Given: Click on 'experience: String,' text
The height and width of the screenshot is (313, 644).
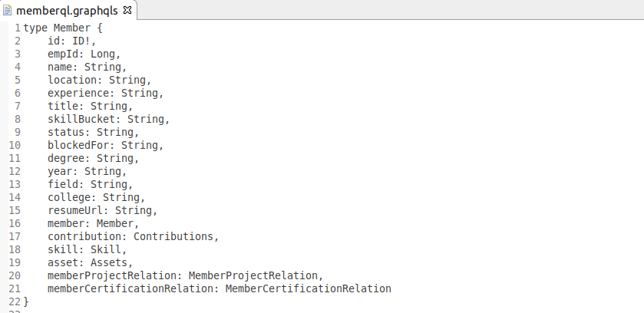Looking at the screenshot, I should 105,93.
